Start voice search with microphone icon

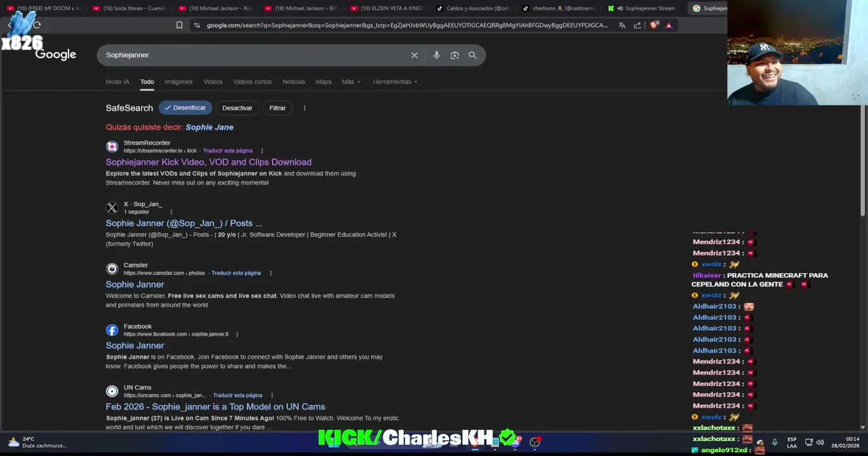click(436, 55)
